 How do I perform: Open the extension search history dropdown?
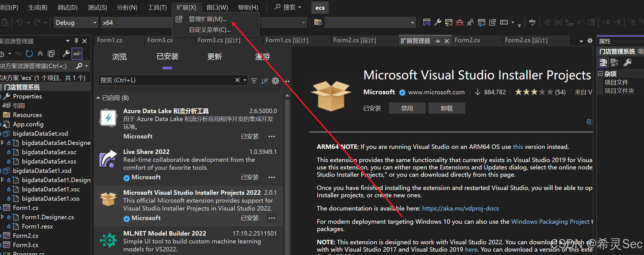click(x=245, y=80)
